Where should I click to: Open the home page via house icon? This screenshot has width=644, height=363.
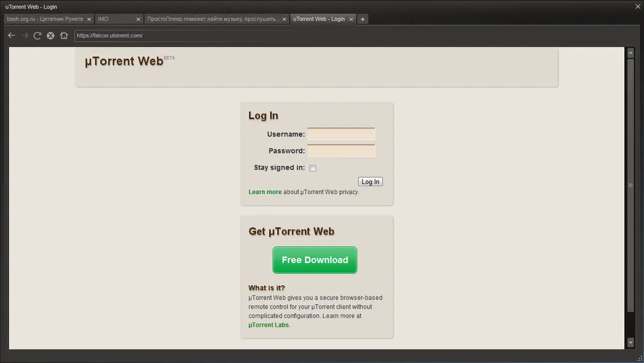[x=64, y=35]
